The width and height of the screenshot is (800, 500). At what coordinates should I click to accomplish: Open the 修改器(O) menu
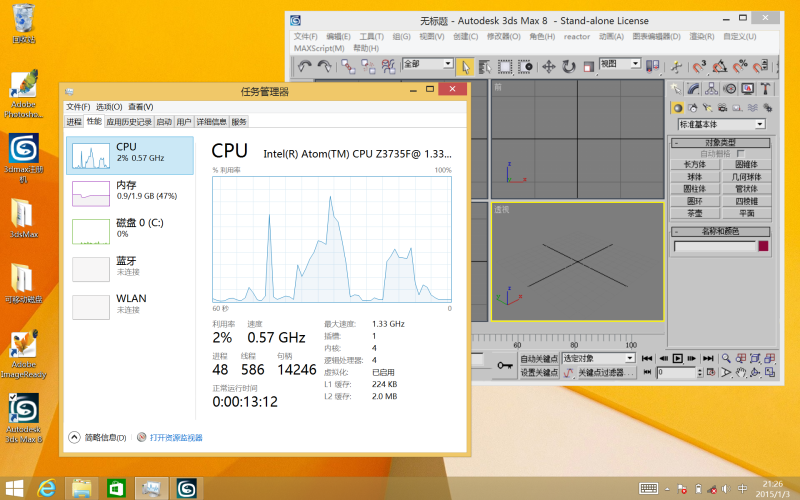tap(504, 36)
